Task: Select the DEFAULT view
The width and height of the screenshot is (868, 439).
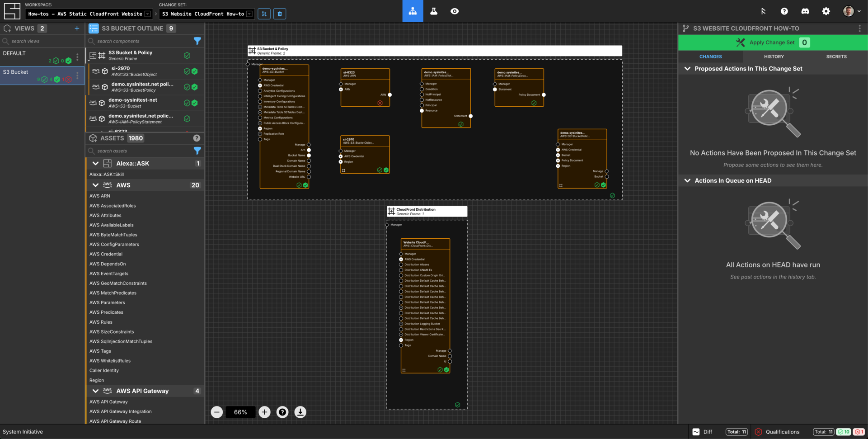Action: (42, 57)
